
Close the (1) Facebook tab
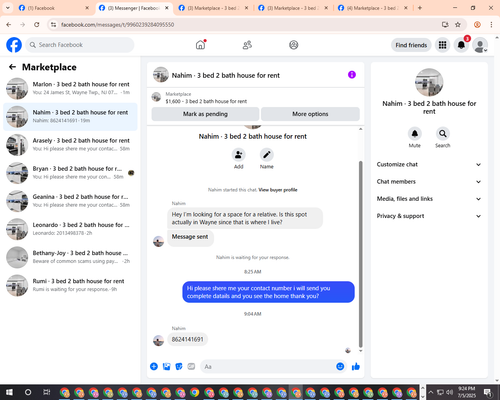pyautogui.click(x=87, y=8)
